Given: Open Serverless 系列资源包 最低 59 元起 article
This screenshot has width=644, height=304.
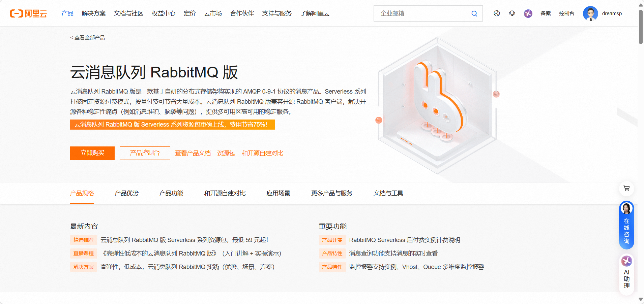Looking at the screenshot, I should (184, 240).
